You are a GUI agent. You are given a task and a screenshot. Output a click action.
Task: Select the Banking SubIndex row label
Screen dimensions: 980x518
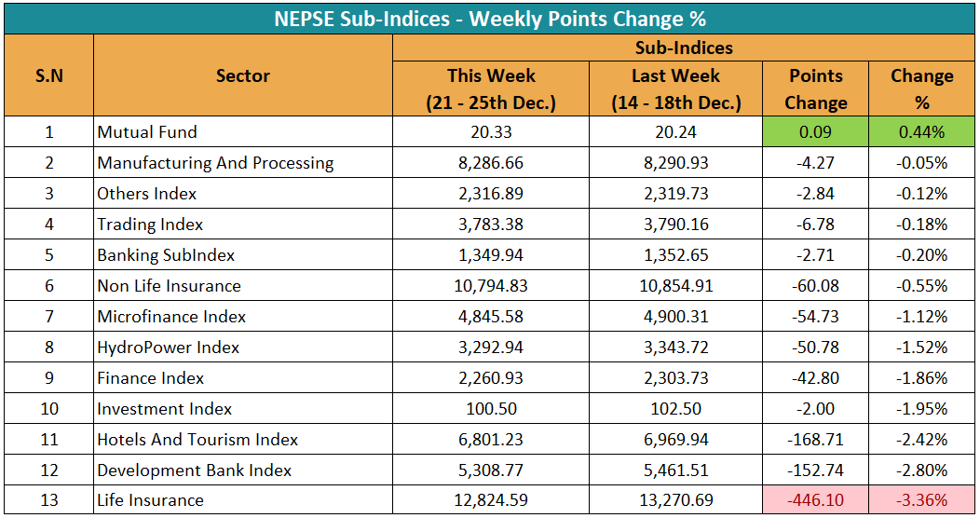pos(166,255)
